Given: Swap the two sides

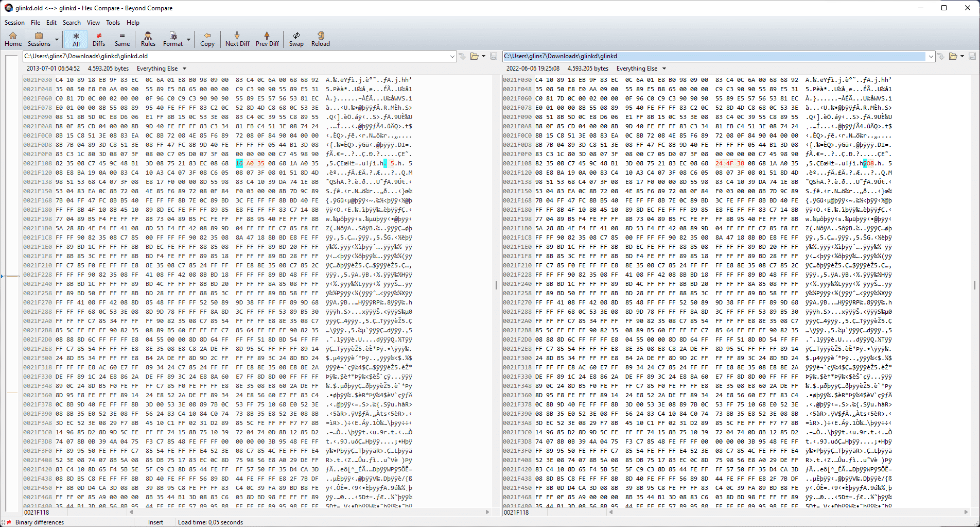Looking at the screenshot, I should coord(296,39).
